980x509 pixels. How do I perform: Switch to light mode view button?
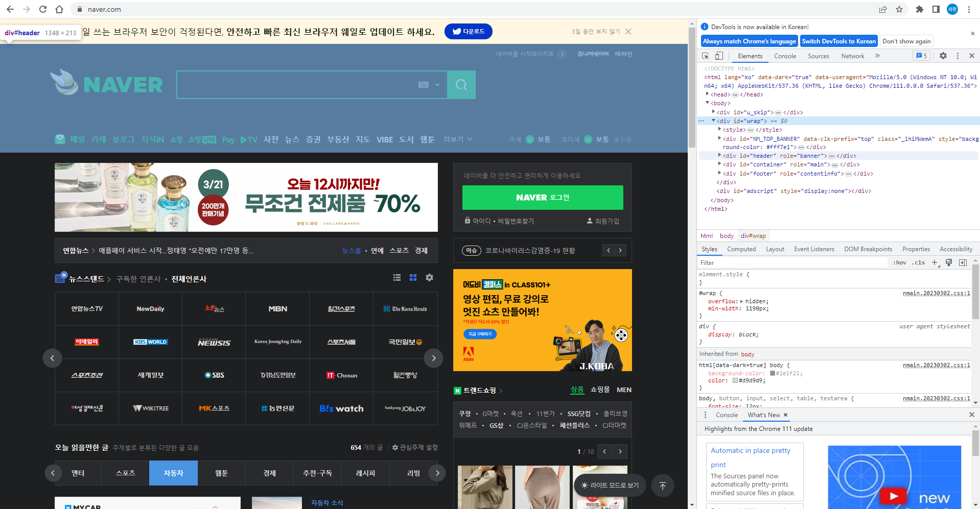610,485
